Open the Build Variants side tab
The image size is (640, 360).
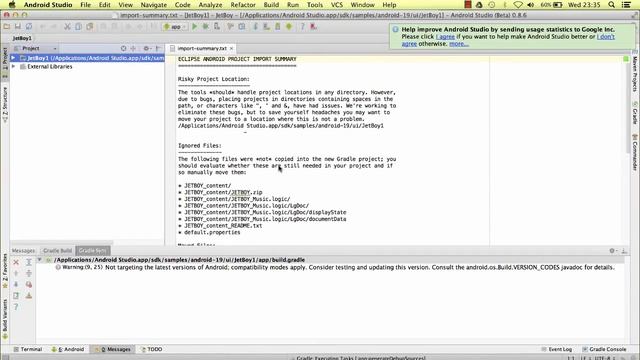point(5,319)
